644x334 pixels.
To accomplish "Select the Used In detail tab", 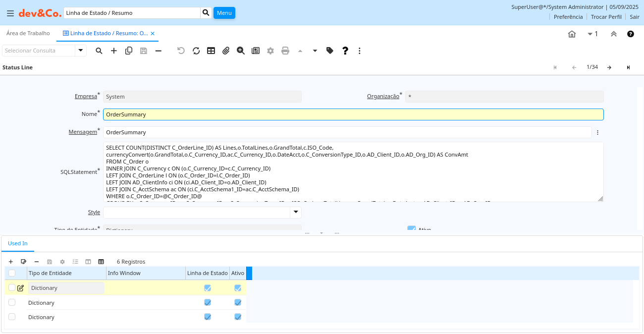I will (x=18, y=243).
